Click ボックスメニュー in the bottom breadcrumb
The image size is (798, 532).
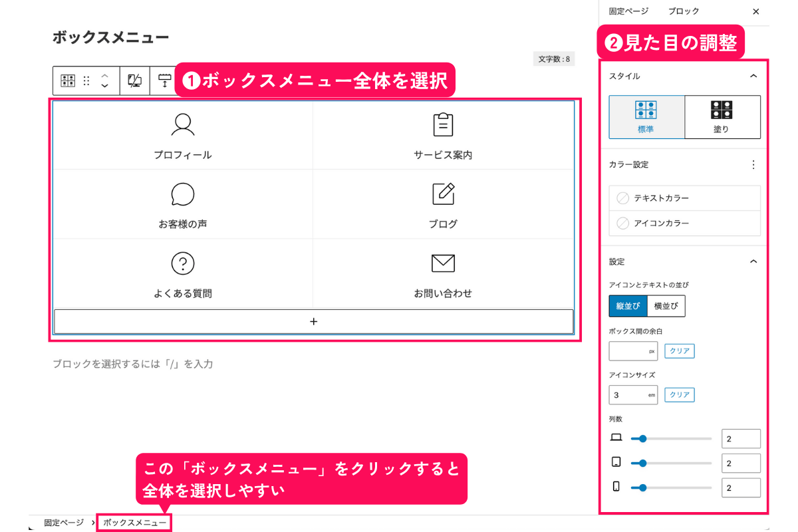135,523
